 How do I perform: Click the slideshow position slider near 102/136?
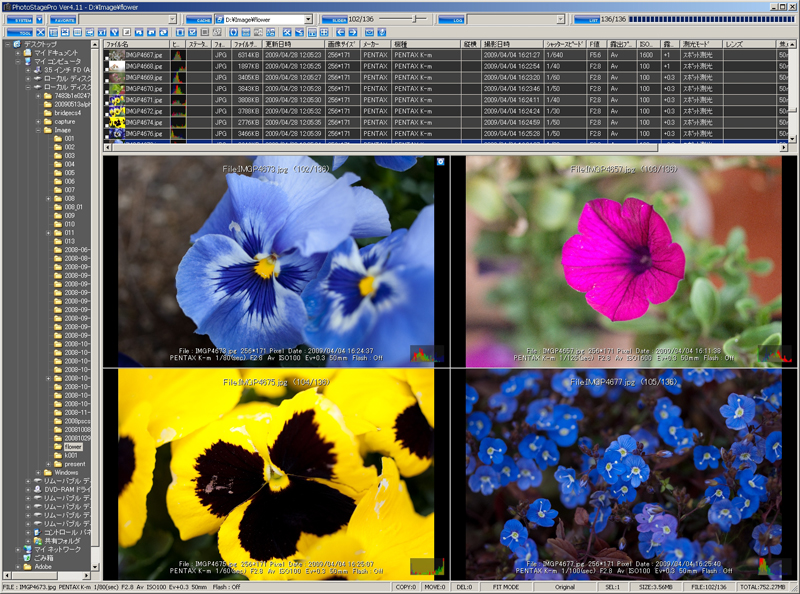coord(415,19)
